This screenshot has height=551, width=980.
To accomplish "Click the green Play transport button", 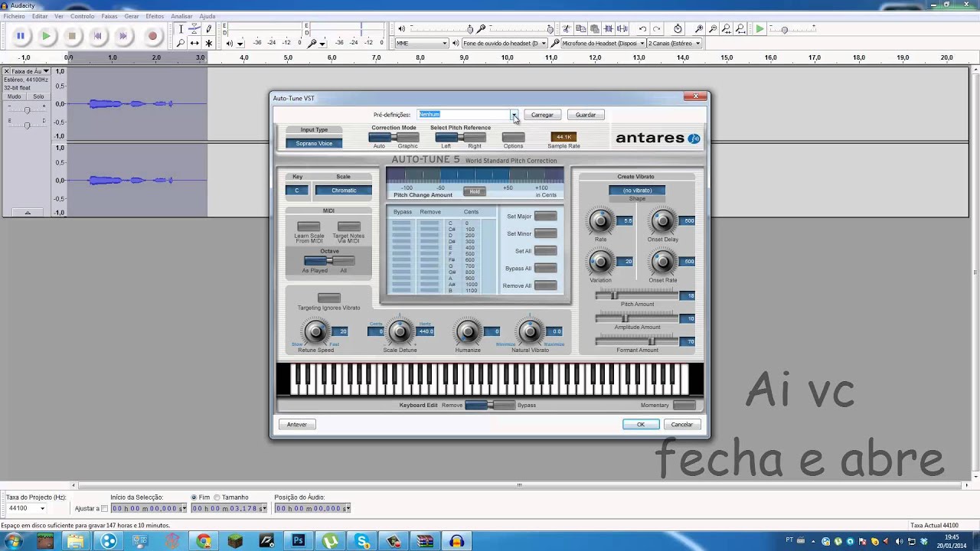I will 47,35.
